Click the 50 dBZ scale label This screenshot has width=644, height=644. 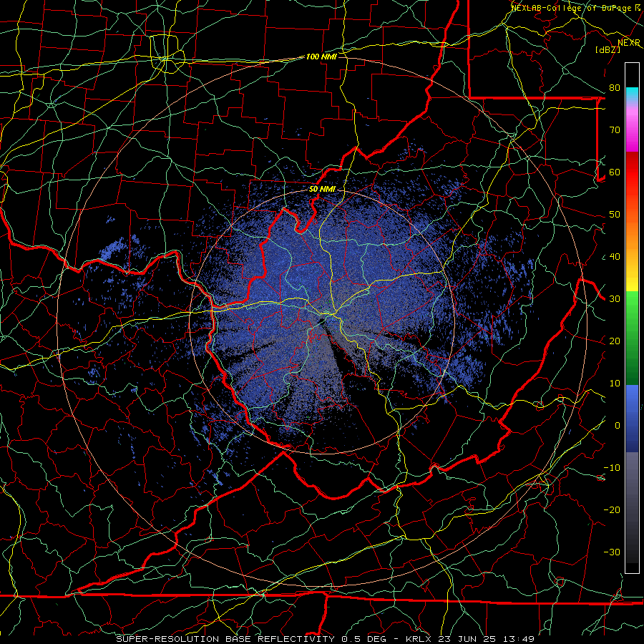[615, 215]
